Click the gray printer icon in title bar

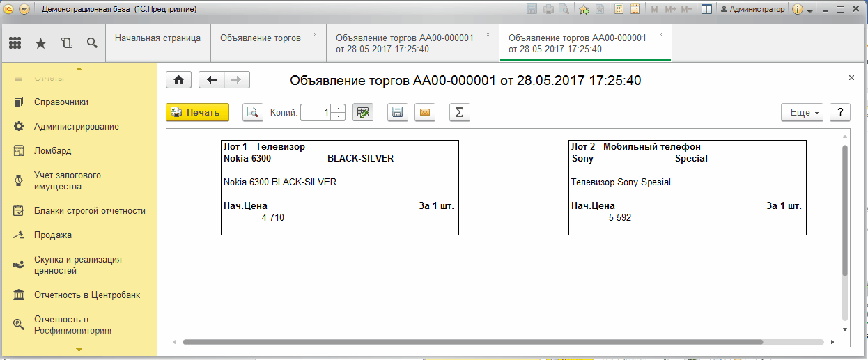tap(548, 9)
